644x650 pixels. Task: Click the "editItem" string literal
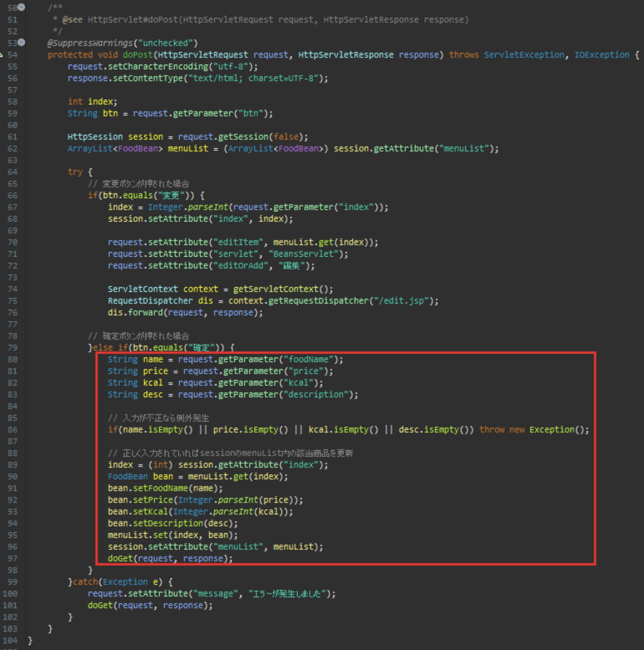(x=238, y=242)
